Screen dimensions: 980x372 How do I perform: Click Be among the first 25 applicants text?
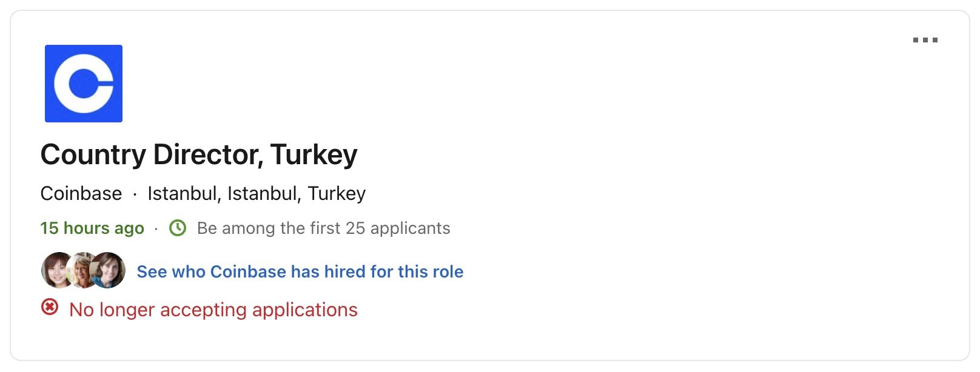(x=323, y=228)
